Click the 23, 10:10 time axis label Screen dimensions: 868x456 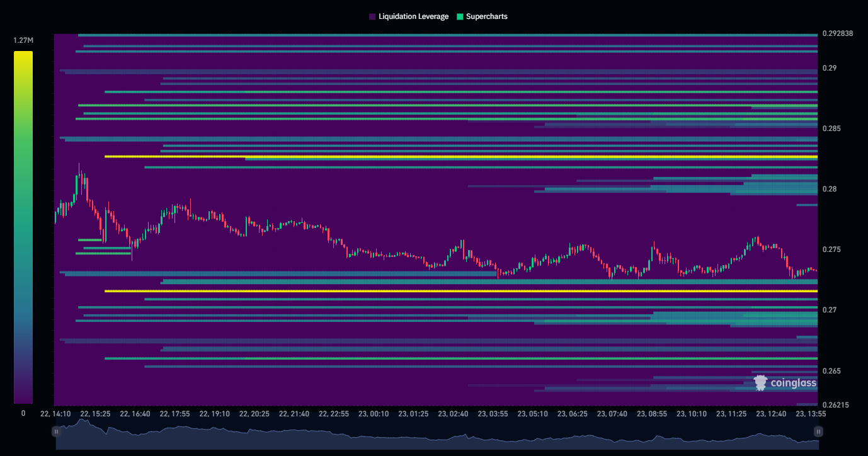tap(691, 414)
